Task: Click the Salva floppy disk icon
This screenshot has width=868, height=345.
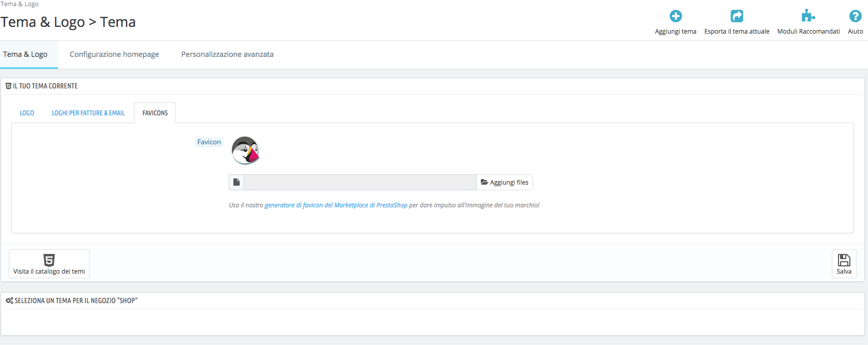Action: (x=844, y=260)
